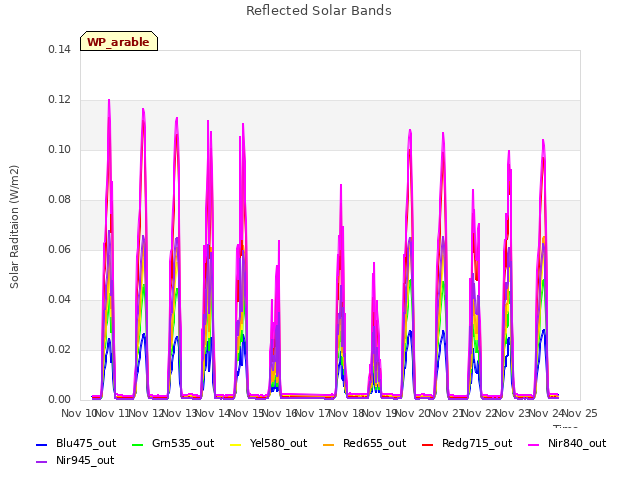The width and height of the screenshot is (640, 480).
Task: Click the green Grn535_out legend color marker
Action: point(138,444)
